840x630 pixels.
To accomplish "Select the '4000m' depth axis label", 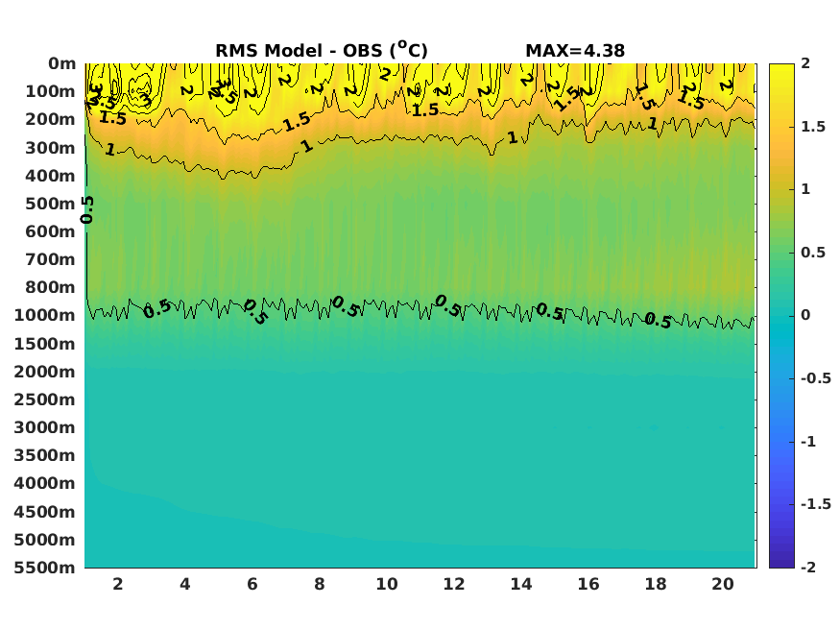I will [x=44, y=483].
